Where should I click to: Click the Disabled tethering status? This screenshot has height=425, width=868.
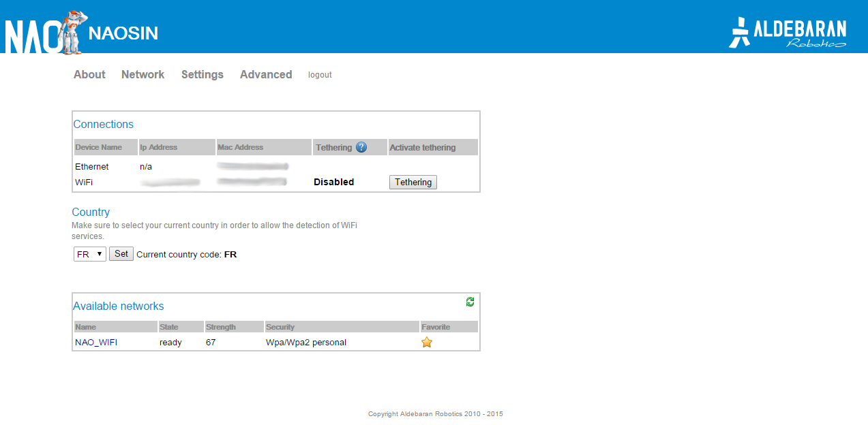click(334, 182)
